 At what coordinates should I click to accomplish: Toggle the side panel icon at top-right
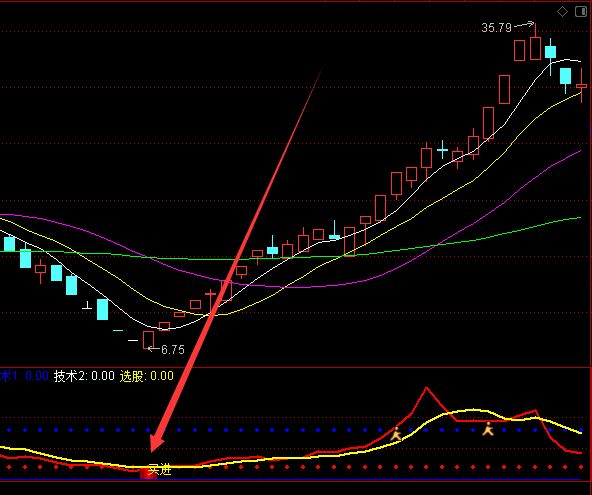(581, 12)
